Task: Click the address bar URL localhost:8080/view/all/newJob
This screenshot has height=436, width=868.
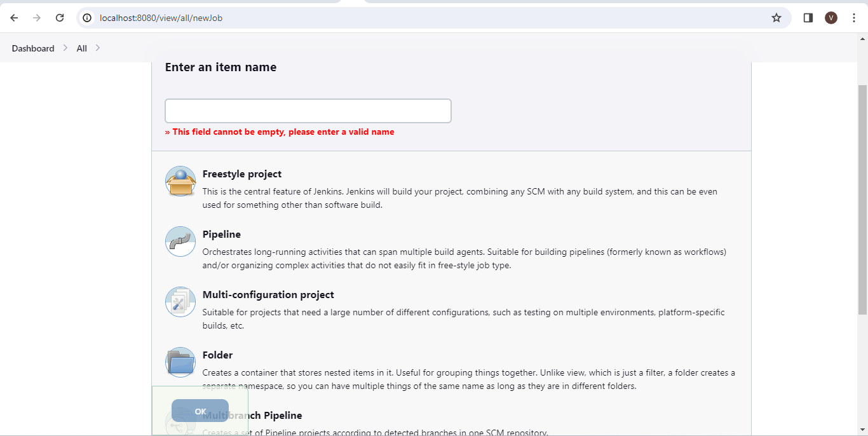Action: point(161,18)
